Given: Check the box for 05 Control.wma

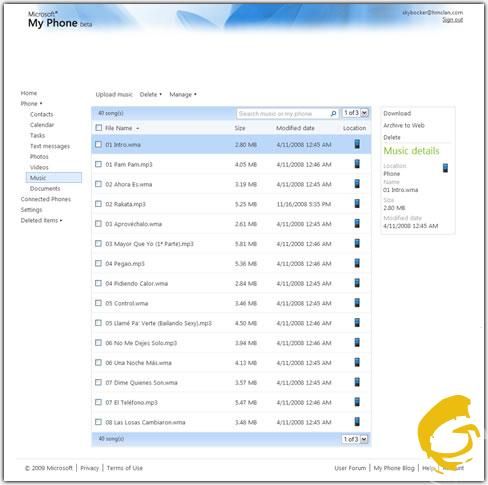Looking at the screenshot, I should 98,303.
